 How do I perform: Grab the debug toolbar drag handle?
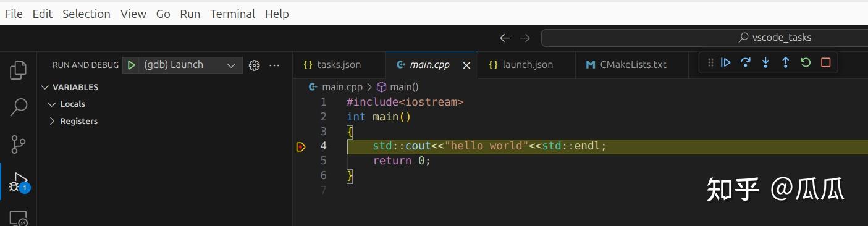710,62
